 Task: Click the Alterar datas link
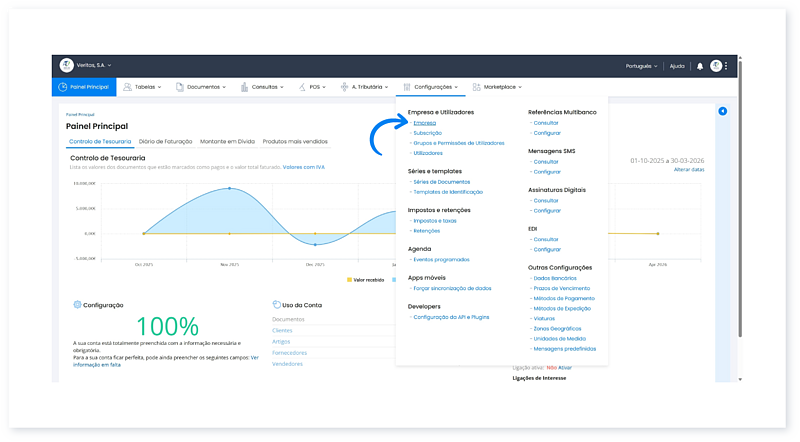[689, 170]
